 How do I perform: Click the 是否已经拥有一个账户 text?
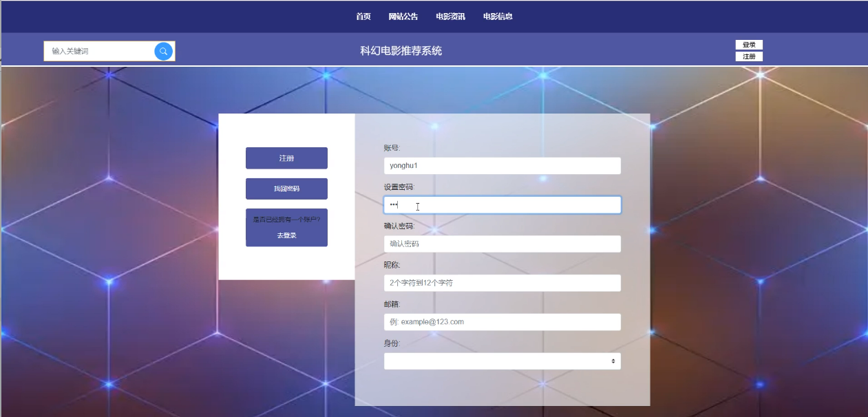(x=286, y=220)
